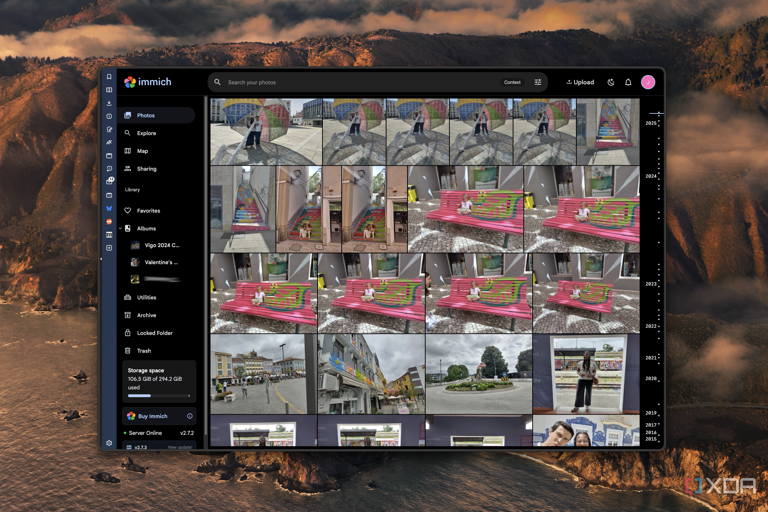Open the colorful building facade photo

[371, 374]
